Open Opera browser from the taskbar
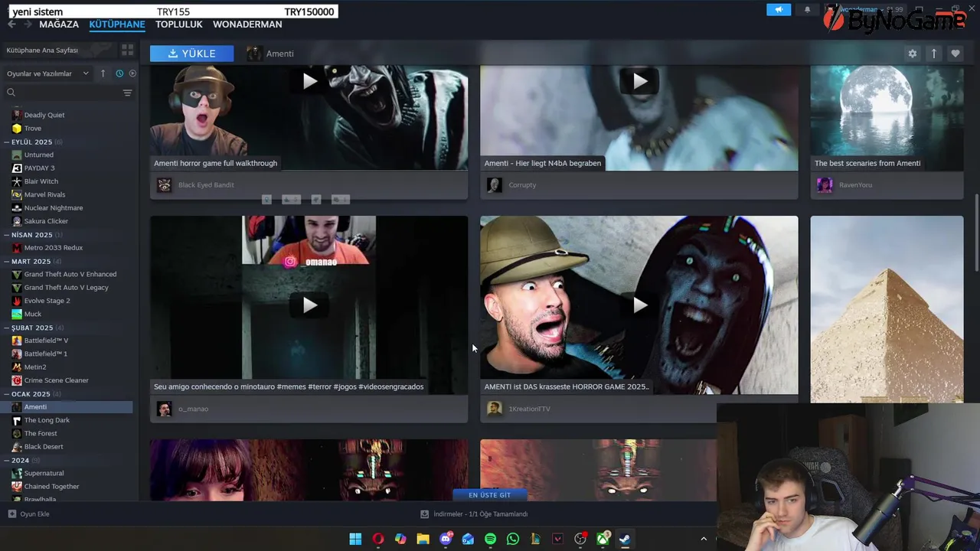Screen dimensions: 980x551 click(x=378, y=539)
